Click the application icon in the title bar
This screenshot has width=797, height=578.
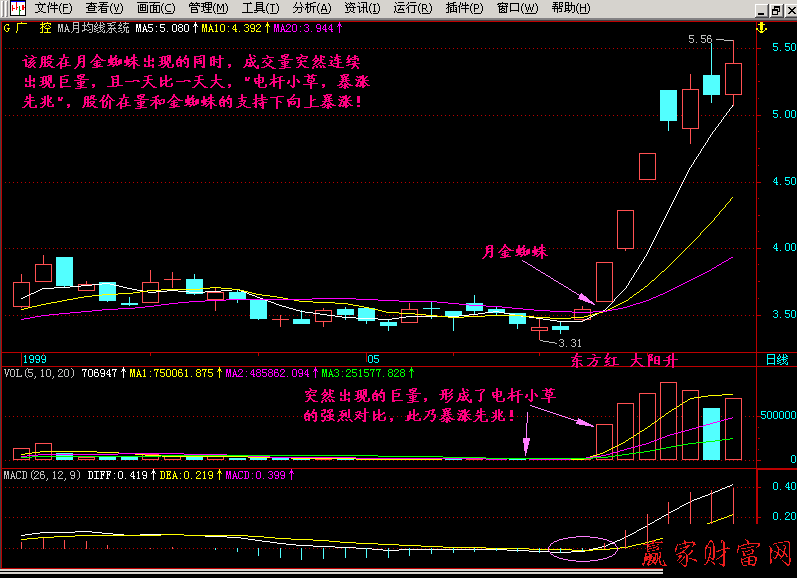[15, 8]
